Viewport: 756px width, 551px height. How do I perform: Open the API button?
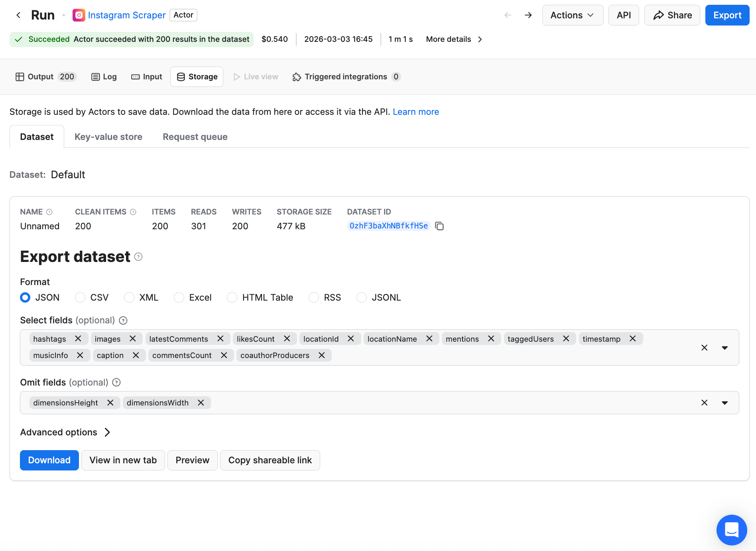(624, 15)
